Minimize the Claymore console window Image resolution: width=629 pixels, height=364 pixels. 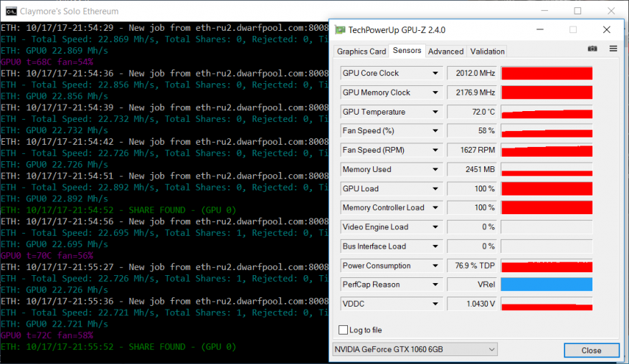click(x=544, y=11)
